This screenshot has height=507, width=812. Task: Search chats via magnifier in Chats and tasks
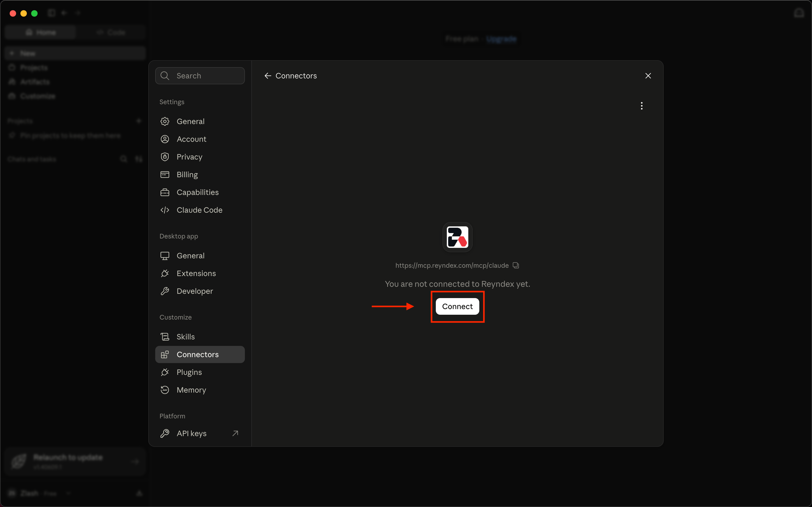point(124,159)
